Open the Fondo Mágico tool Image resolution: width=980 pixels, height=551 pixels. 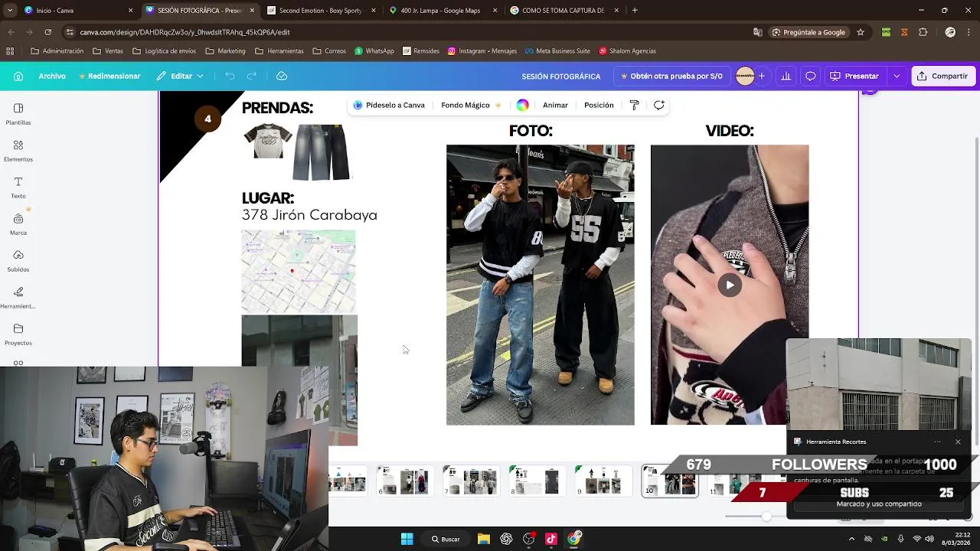[x=471, y=105]
